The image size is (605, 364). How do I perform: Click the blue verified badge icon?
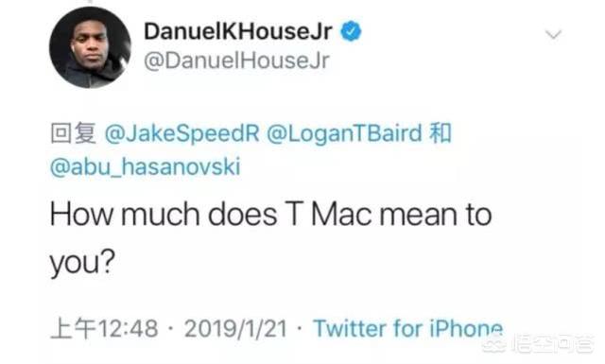(351, 31)
